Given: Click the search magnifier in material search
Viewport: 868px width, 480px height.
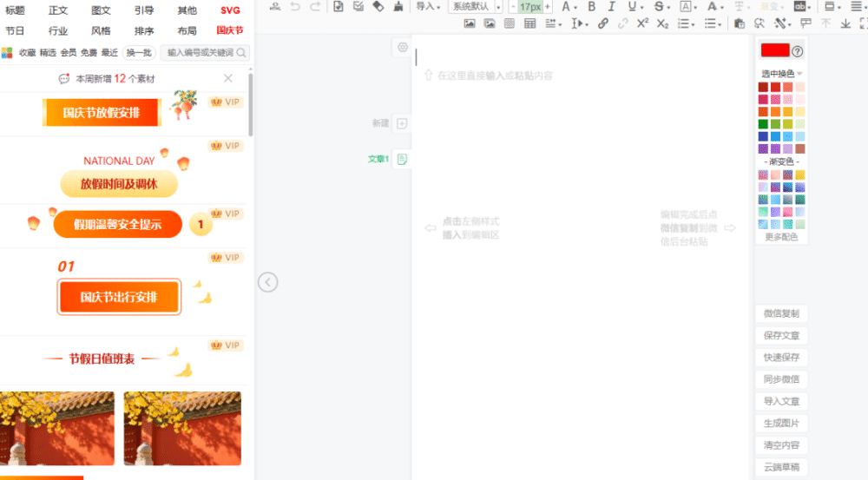Looking at the screenshot, I should point(241,53).
